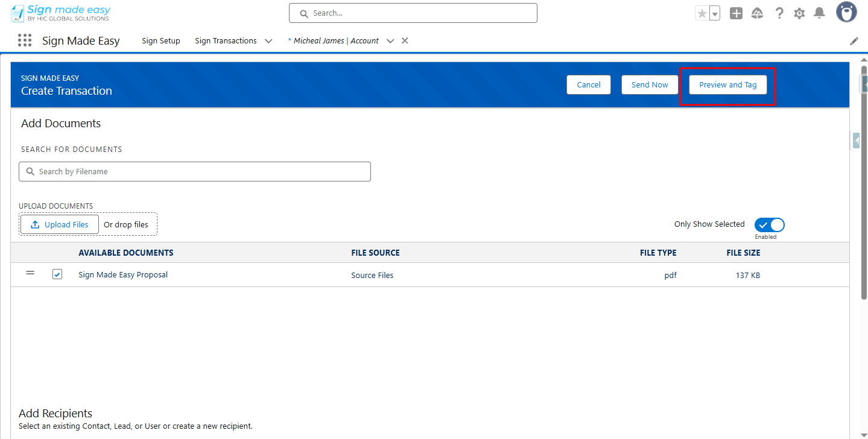868x439 pixels.
Task: Click the AVAILABLE DOCUMENTS column header
Action: (x=126, y=253)
